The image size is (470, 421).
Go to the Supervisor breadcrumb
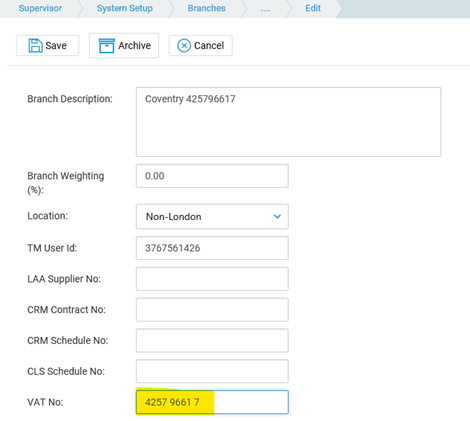pyautogui.click(x=40, y=8)
